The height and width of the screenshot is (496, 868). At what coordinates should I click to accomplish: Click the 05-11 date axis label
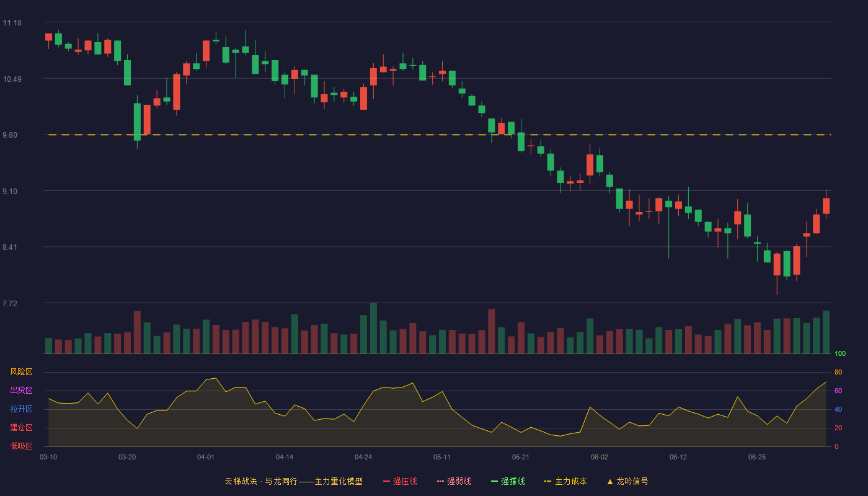pos(442,457)
